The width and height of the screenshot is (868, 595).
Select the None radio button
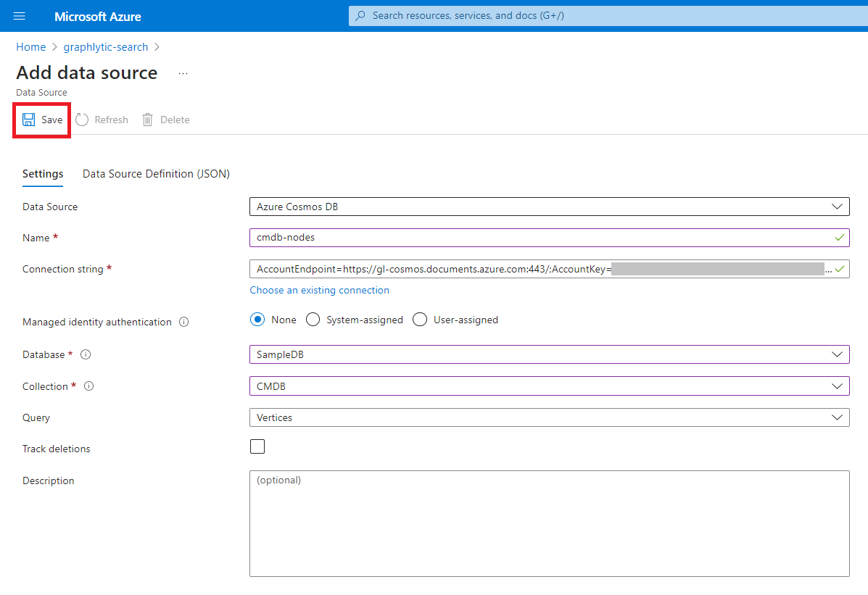pos(257,320)
